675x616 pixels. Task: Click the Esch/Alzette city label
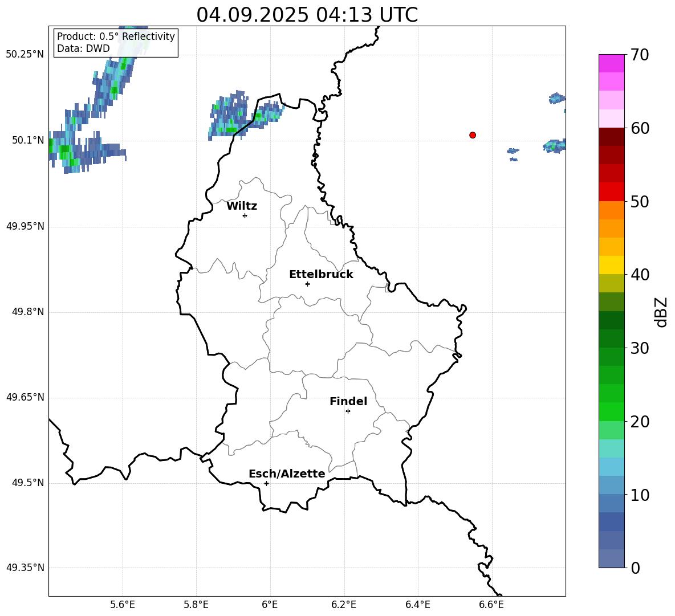coord(287,474)
